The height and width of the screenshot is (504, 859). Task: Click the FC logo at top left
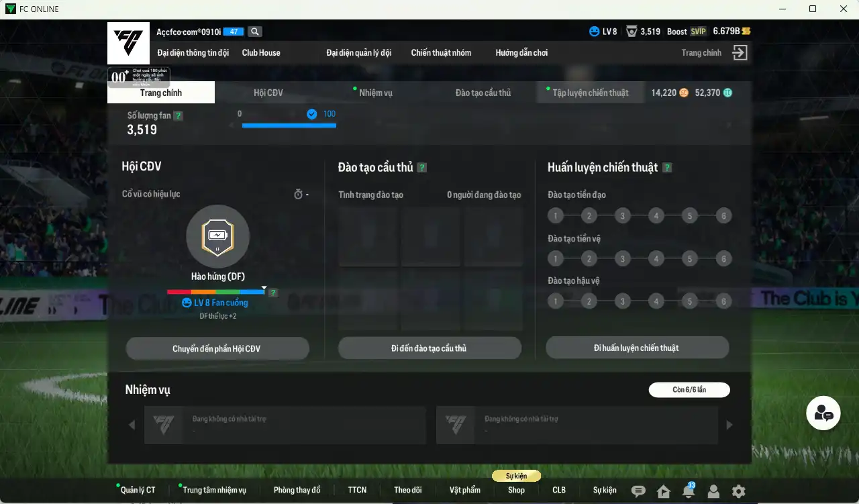[128, 44]
